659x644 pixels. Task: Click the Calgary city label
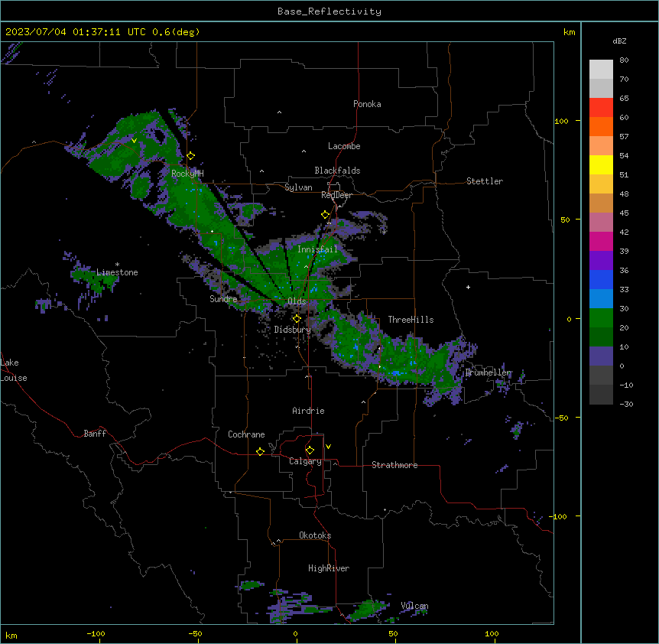pos(305,461)
